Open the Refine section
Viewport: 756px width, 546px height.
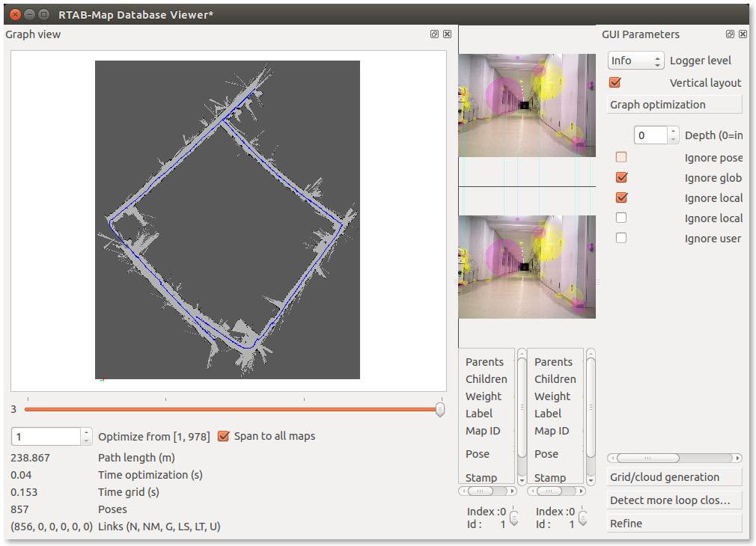pos(674,524)
